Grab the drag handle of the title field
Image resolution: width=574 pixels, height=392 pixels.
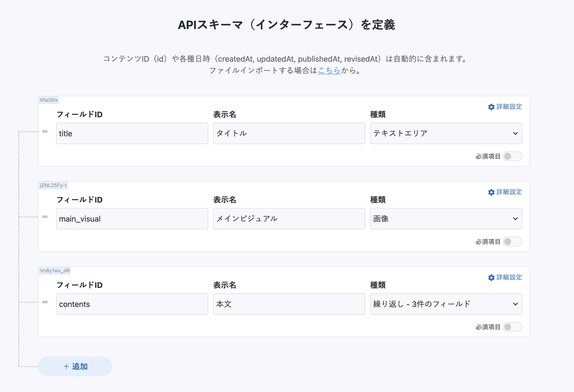(x=45, y=132)
